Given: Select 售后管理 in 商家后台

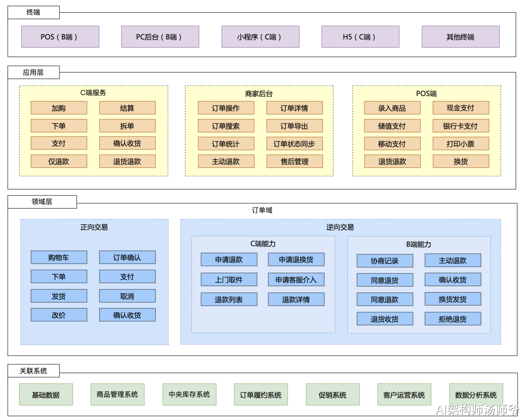Looking at the screenshot, I should point(295,161).
